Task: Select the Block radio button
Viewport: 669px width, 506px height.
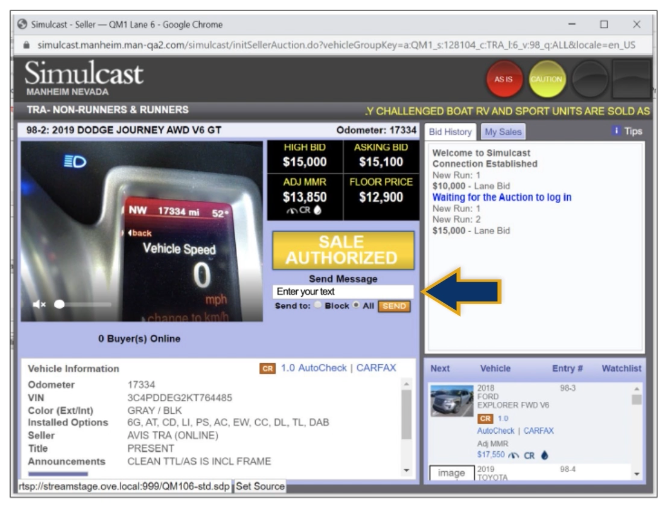Action: pos(318,305)
